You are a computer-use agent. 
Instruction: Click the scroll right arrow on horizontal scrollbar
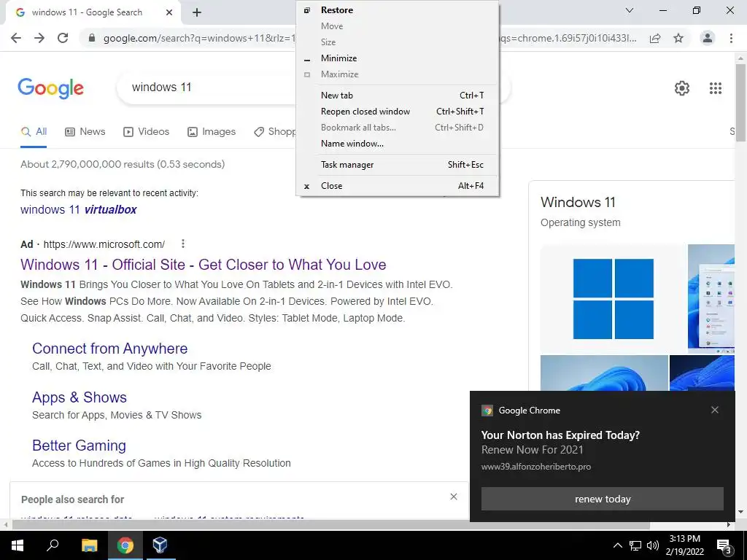[x=729, y=525]
